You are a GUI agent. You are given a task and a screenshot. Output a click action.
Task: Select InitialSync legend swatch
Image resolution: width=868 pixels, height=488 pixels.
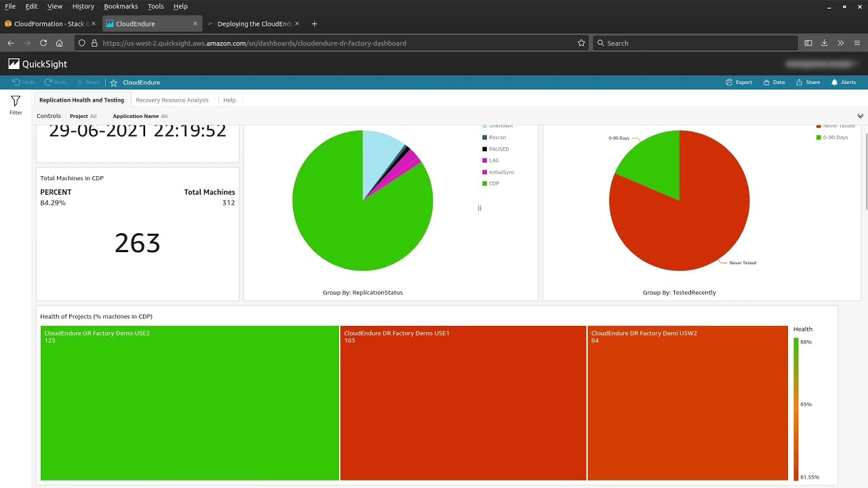(484, 172)
